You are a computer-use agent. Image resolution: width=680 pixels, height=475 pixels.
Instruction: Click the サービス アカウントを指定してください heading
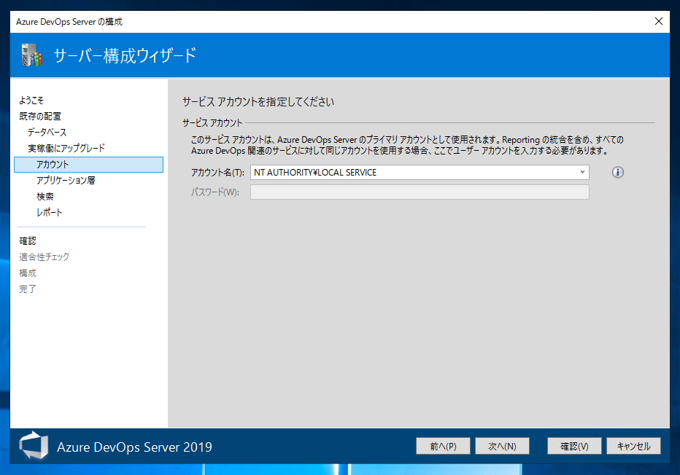click(258, 102)
